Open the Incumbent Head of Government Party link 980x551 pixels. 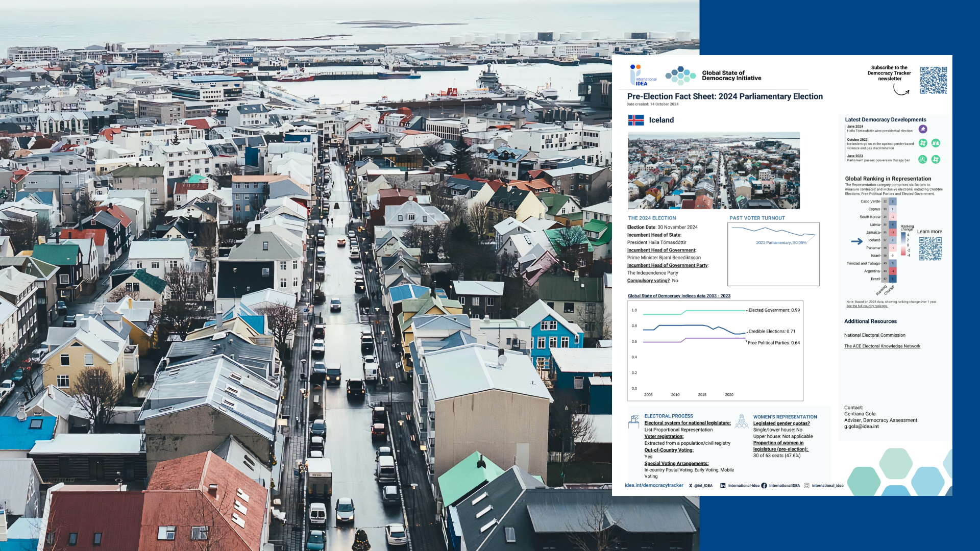[668, 265]
